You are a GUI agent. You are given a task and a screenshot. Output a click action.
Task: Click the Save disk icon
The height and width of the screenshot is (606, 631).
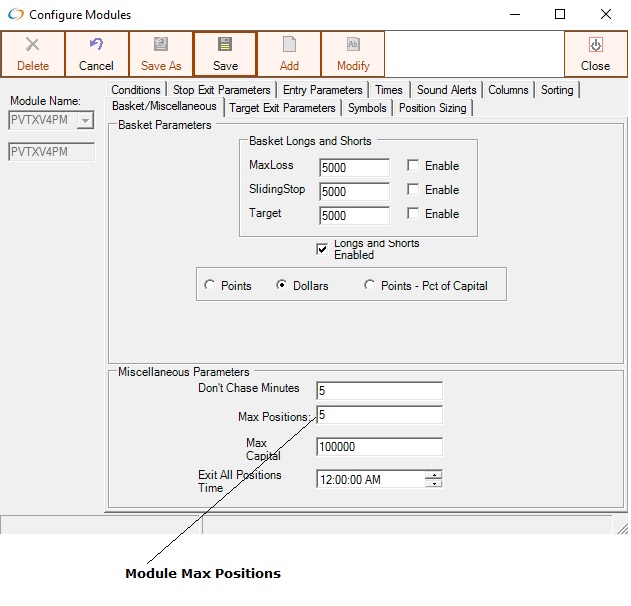tap(225, 45)
